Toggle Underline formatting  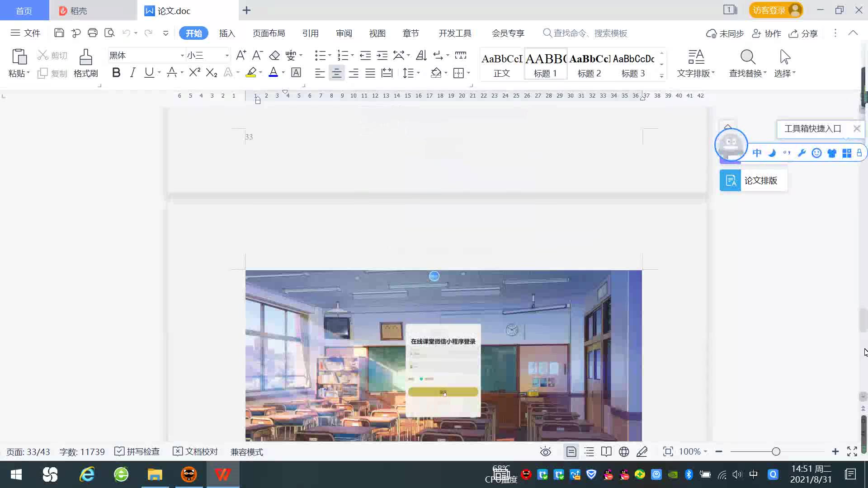pyautogui.click(x=149, y=72)
